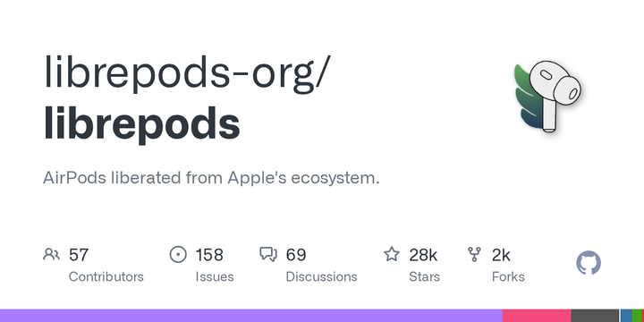Open the librepods-org/ owner name

coord(187,72)
